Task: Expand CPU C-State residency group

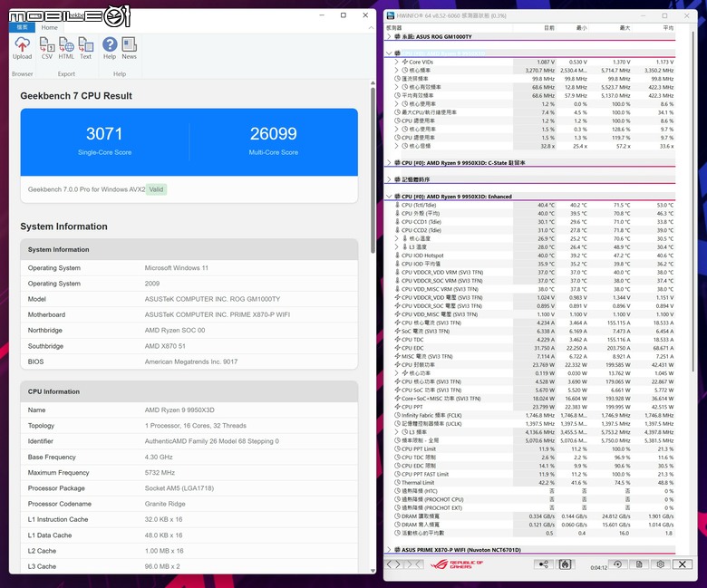Action: (389, 163)
